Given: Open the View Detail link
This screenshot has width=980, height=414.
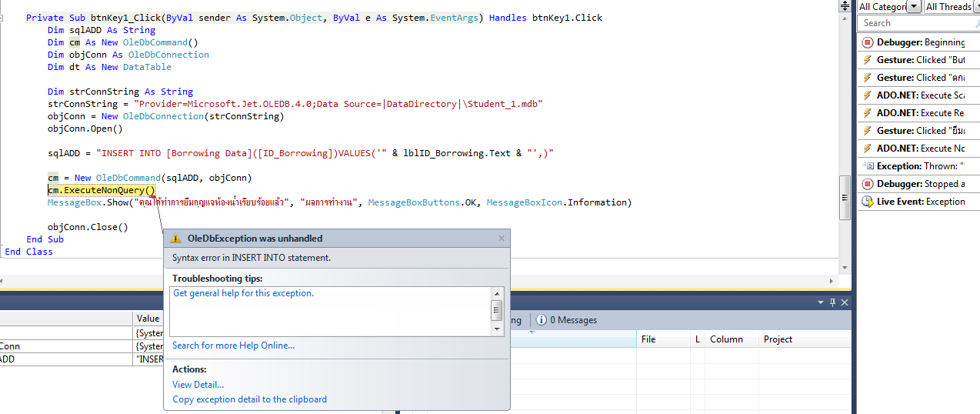Looking at the screenshot, I should click(x=198, y=385).
